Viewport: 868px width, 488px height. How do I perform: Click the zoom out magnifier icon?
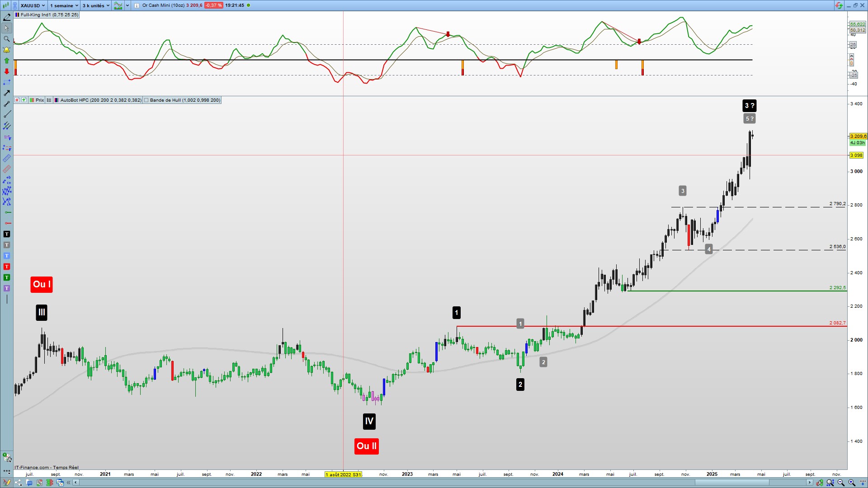tap(841, 483)
